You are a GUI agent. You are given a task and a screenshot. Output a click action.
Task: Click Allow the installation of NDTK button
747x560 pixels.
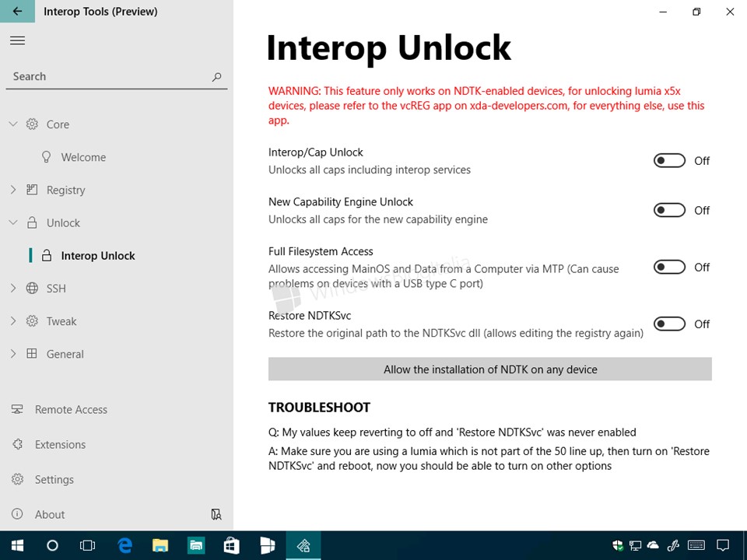tap(489, 369)
